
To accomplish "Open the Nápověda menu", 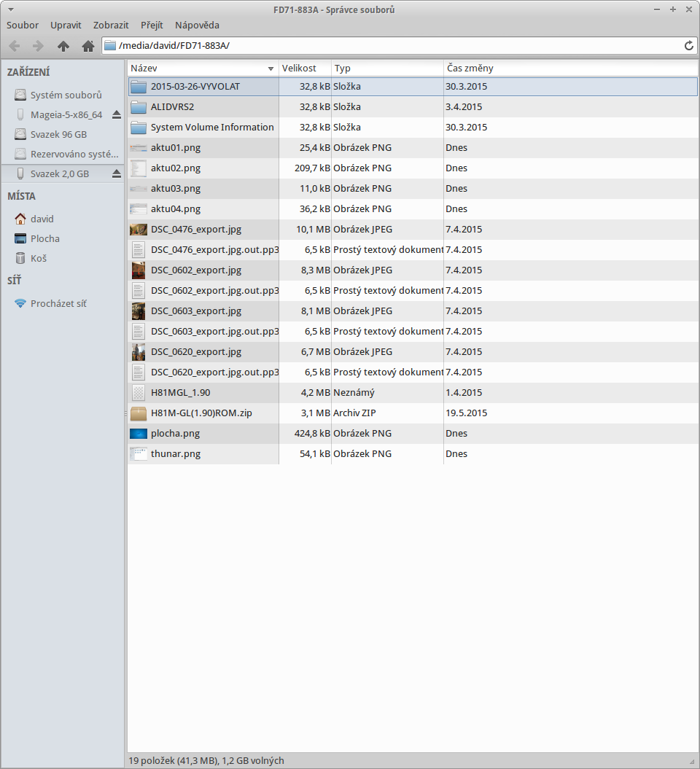I will click(197, 26).
